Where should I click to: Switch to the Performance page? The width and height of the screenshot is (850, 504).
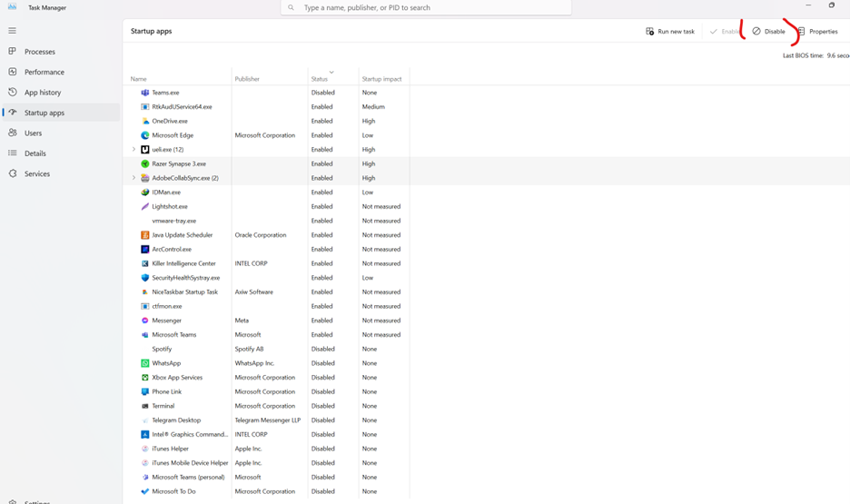tap(44, 72)
